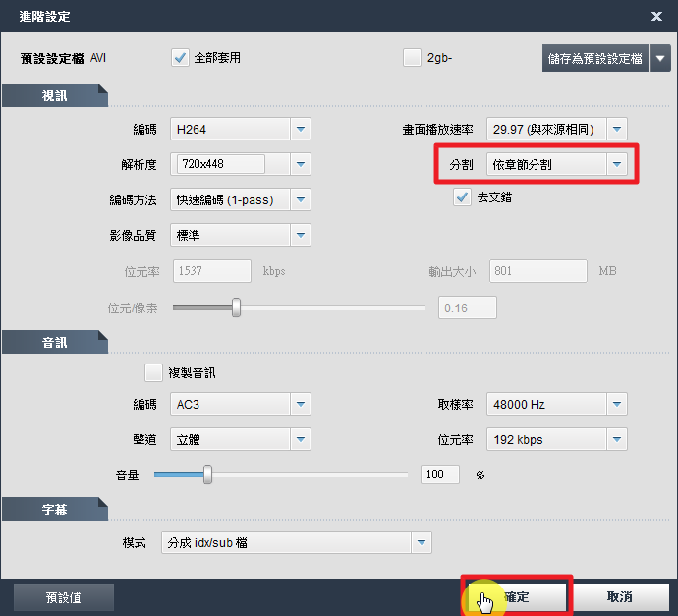
Task: Open the 編碼方法 快速編碼 dropdown
Action: (x=301, y=199)
